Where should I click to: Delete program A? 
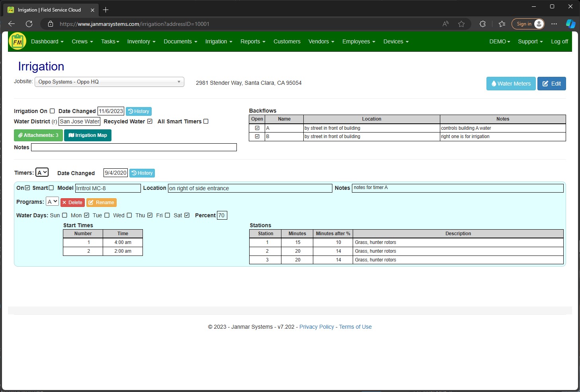pyautogui.click(x=72, y=203)
